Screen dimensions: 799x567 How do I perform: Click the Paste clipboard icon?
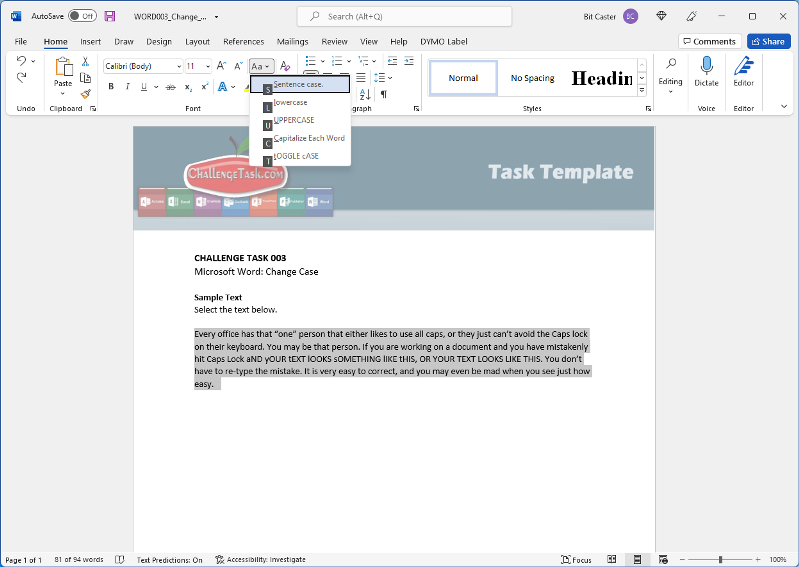coord(63,67)
